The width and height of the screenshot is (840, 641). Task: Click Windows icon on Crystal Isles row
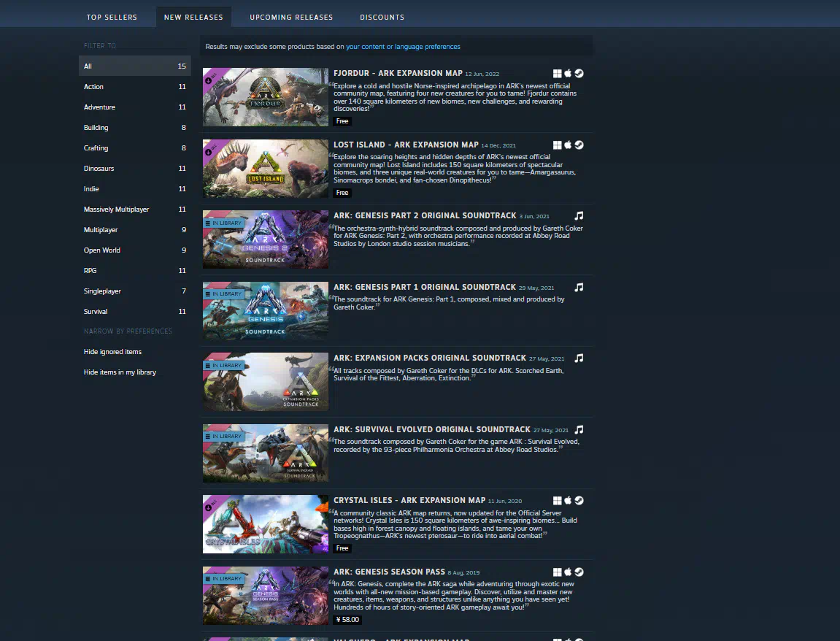click(x=557, y=501)
